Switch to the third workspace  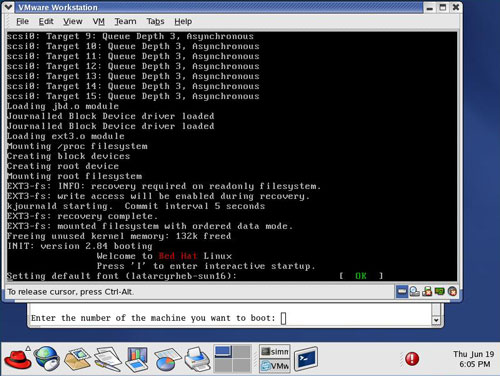click(x=223, y=366)
